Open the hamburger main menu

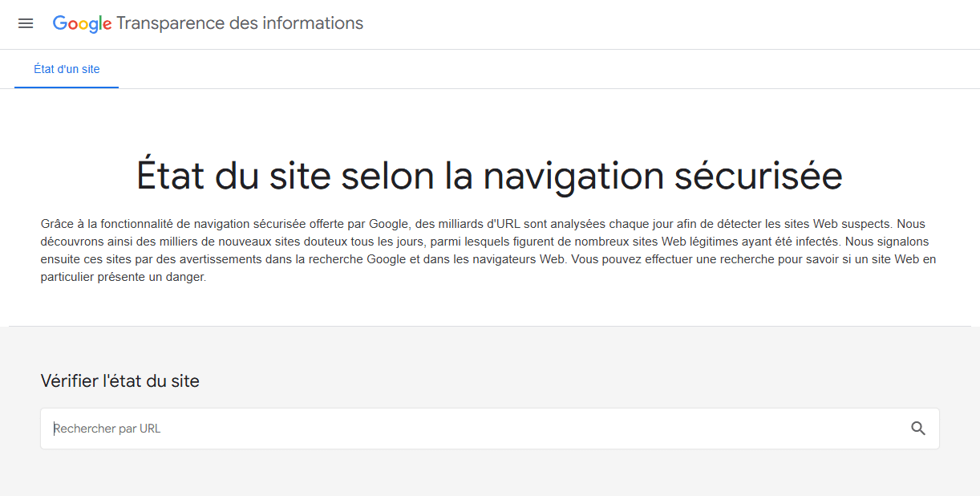tap(26, 24)
